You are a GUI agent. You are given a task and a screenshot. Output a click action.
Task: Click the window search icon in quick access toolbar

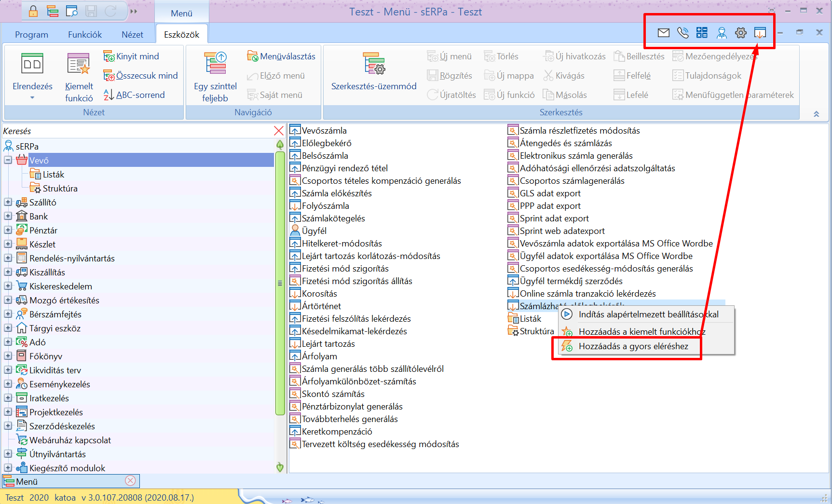click(x=72, y=11)
